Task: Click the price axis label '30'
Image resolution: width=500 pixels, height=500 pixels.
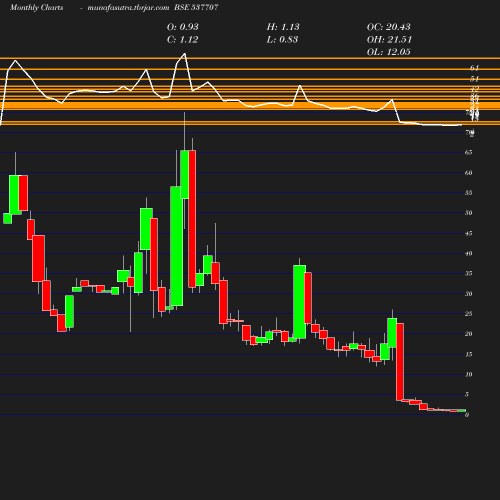Action: 468,294
